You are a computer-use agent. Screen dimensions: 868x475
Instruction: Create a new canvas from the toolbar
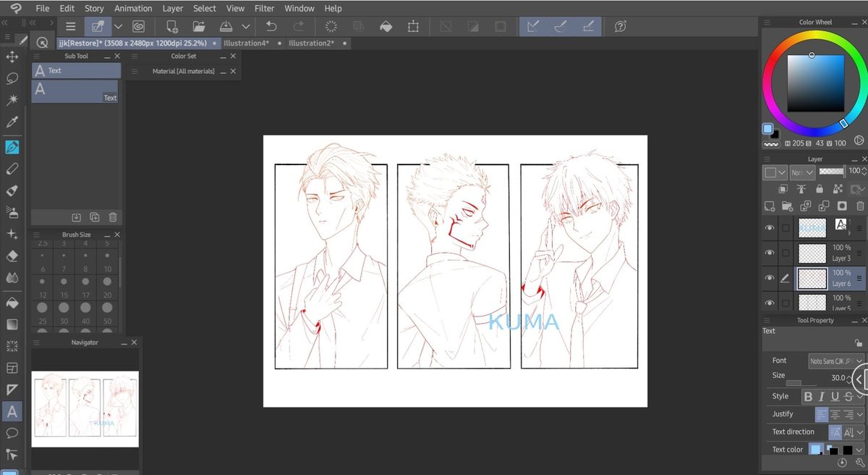172,26
